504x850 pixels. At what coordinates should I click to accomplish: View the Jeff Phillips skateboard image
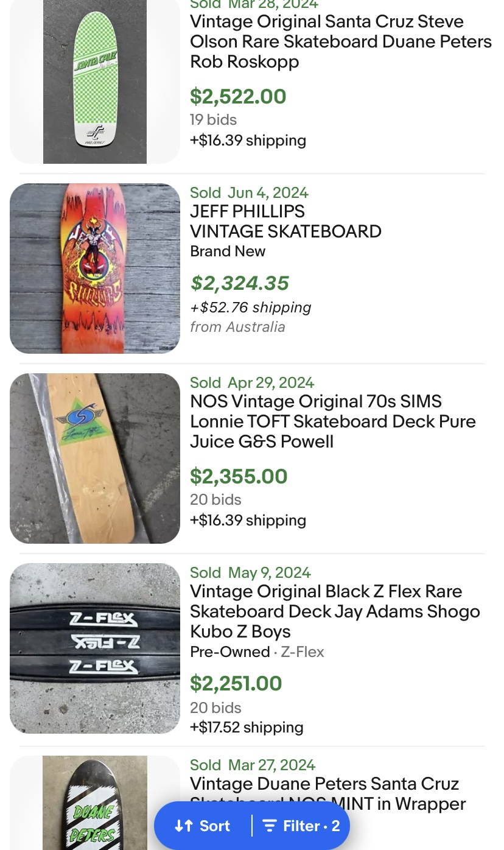(x=95, y=269)
